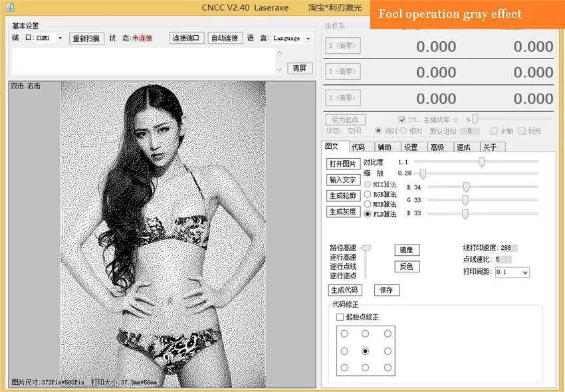Select the bottom-left start-point radio in grid
565x392 pixels.
(x=344, y=368)
